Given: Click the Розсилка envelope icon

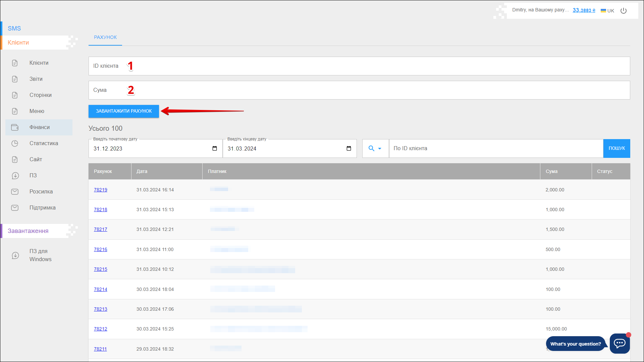Looking at the screenshot, I should click(15, 192).
